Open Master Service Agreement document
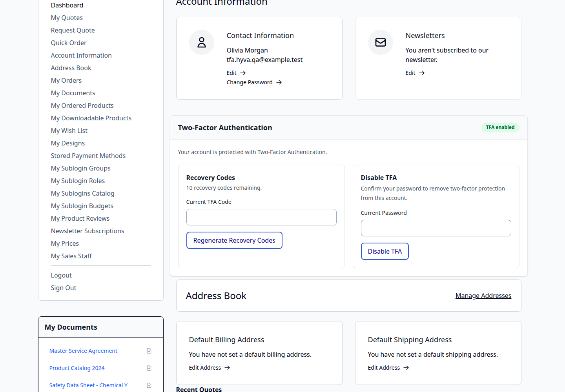 click(x=83, y=351)
